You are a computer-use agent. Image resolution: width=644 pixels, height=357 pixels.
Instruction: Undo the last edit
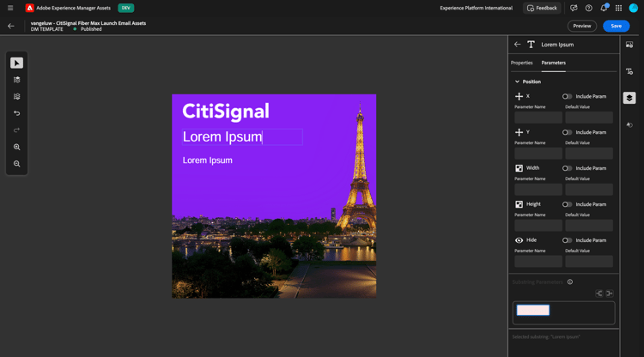click(17, 113)
